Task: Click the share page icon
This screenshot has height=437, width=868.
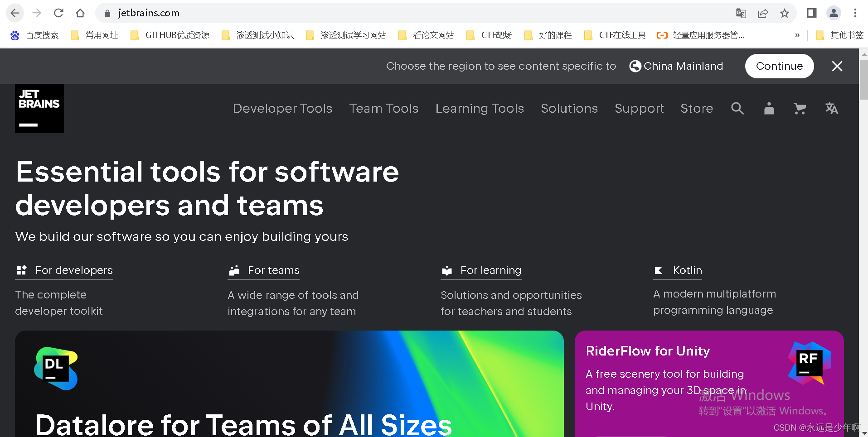Action: tap(763, 13)
